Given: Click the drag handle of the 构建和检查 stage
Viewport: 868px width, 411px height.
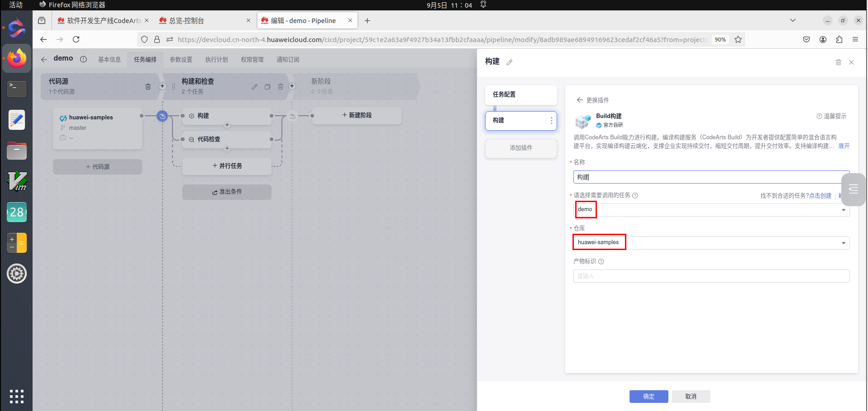Looking at the screenshot, I should pos(173,86).
